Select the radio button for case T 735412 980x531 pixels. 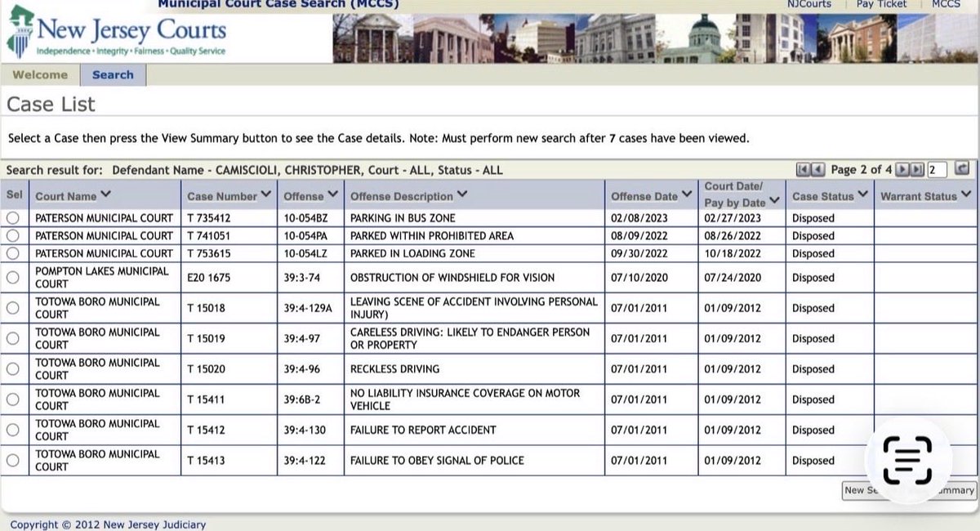click(12, 218)
